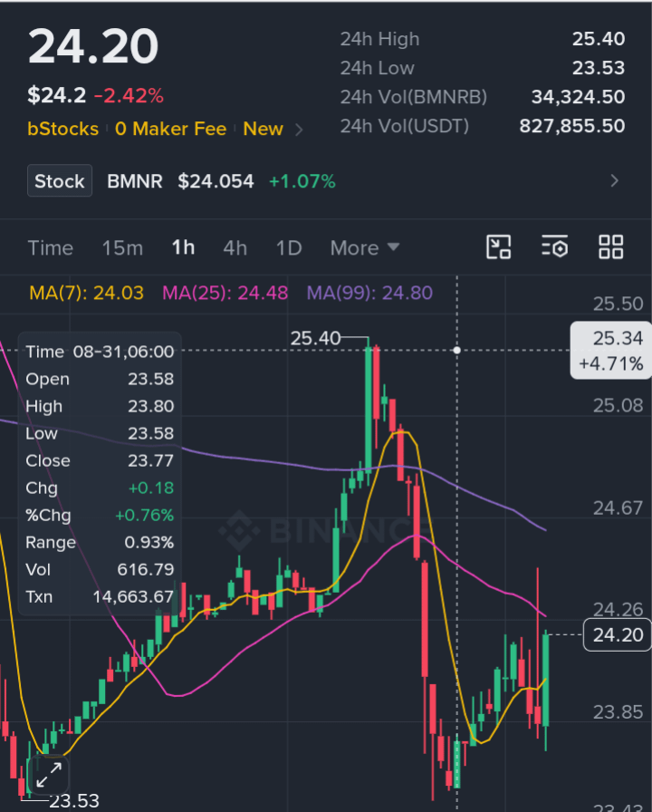This screenshot has height=812, width=652.
Task: Tap the +1.07% stock change value
Action: 302,181
